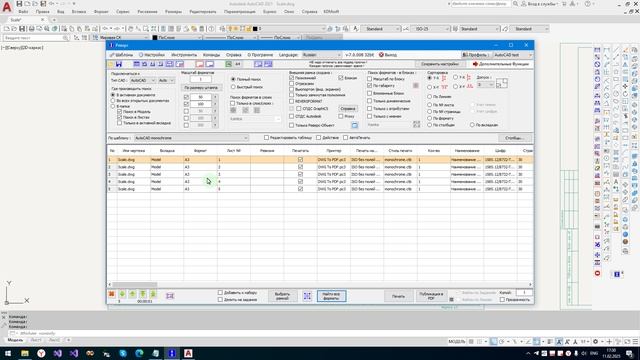
Task: Open Microsoft Edge from the taskbar
Action: point(139,353)
